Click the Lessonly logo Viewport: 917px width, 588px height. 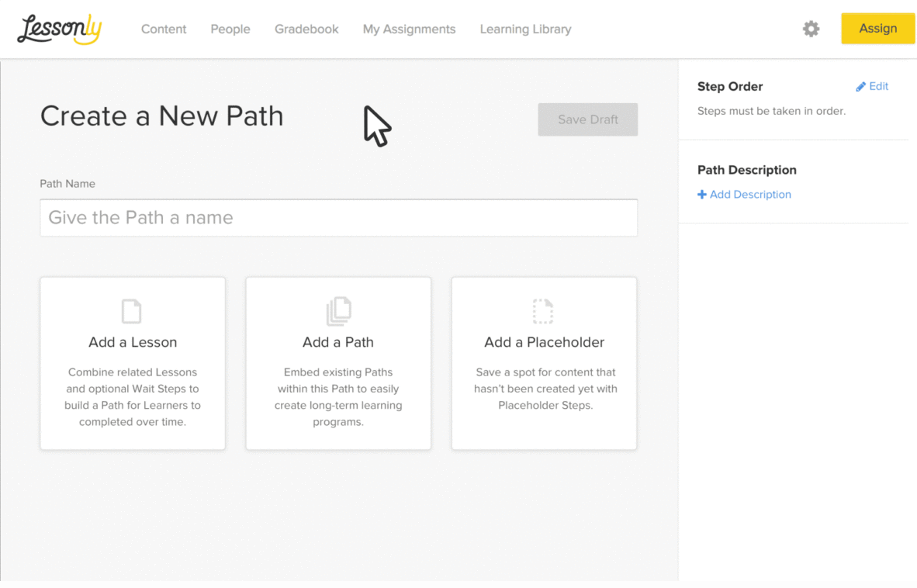coord(59,29)
